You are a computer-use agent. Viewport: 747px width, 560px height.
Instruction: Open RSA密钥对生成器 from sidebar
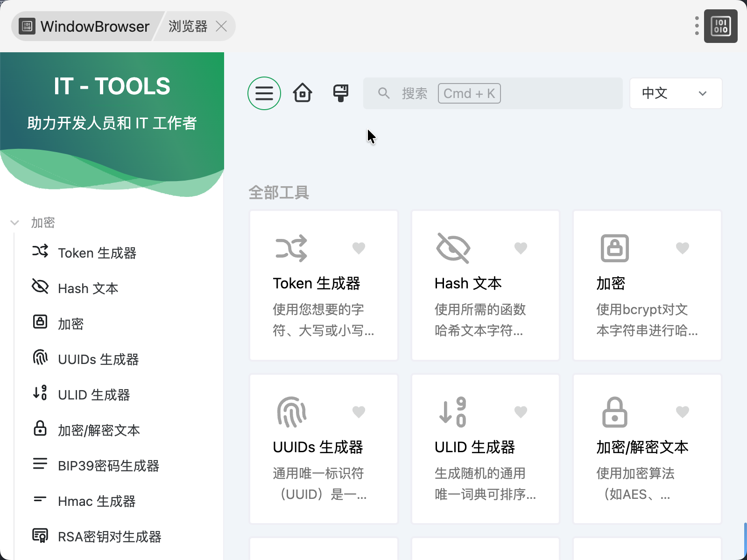(x=109, y=537)
